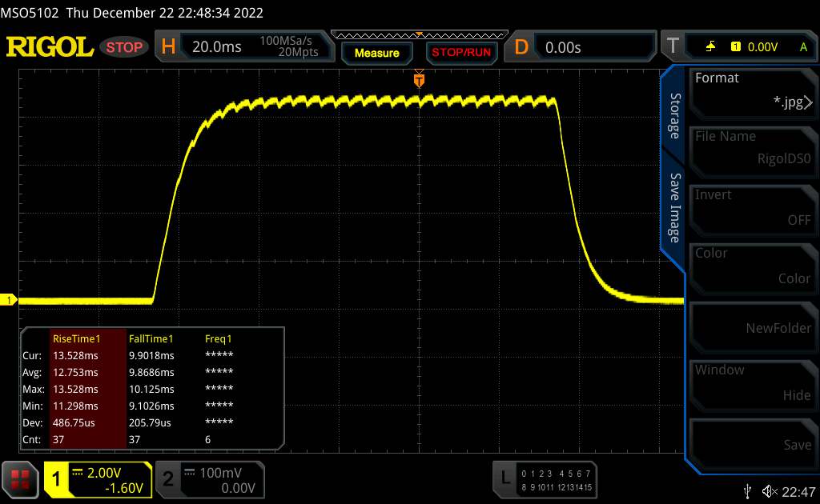820x504 pixels.
Task: Click the RIGOL logo
Action: (50, 47)
